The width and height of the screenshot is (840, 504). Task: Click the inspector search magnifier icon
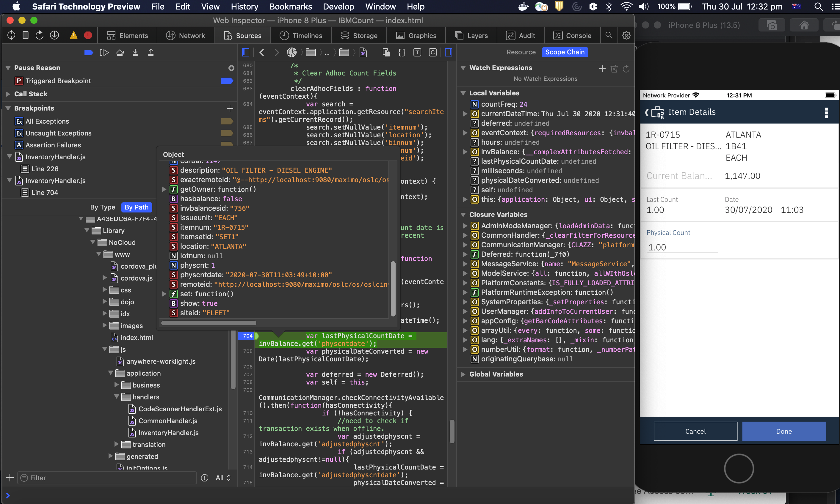coord(609,35)
